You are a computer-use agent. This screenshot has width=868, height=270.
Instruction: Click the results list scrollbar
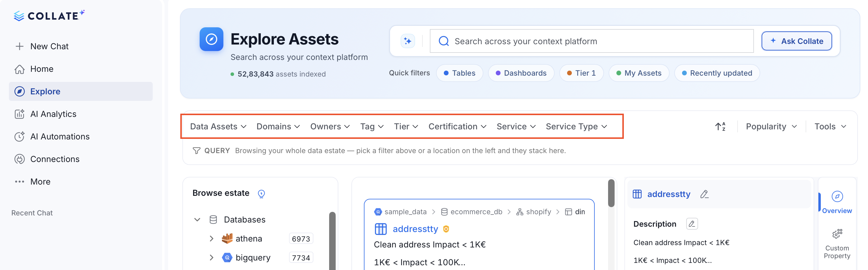611,193
